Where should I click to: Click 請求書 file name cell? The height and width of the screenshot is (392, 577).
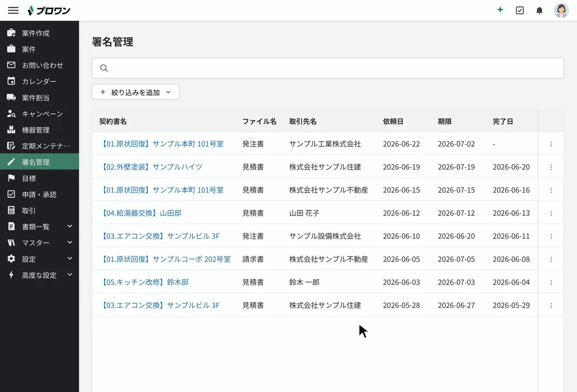pyautogui.click(x=253, y=259)
